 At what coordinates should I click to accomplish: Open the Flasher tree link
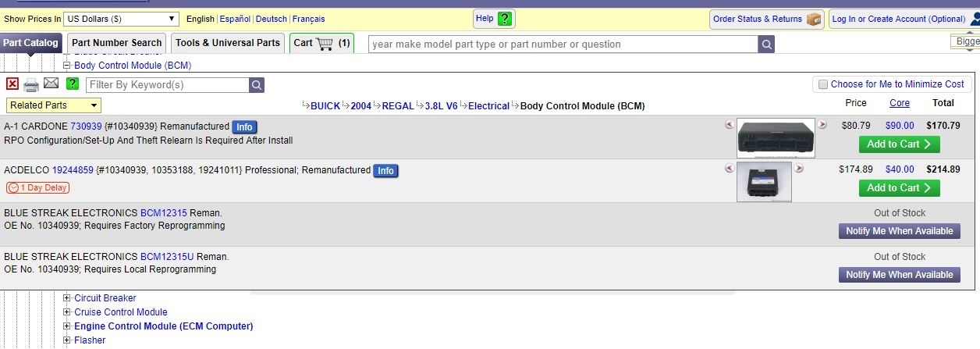click(90, 340)
